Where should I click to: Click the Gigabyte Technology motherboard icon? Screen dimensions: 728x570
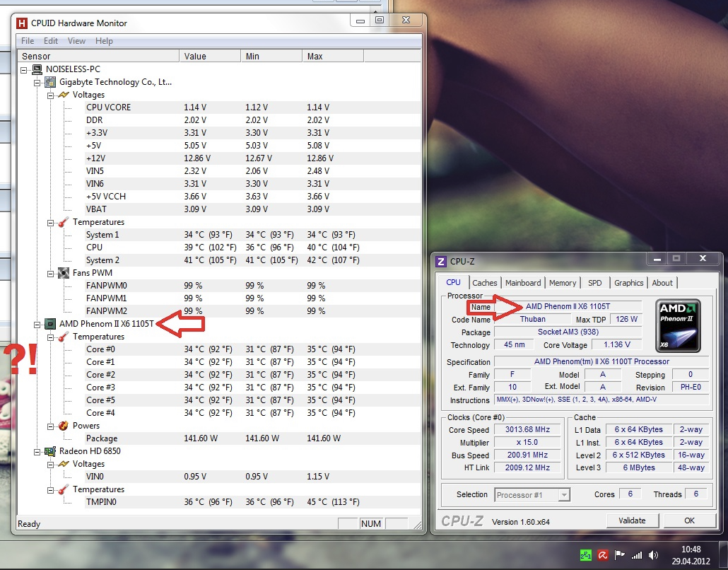coord(50,82)
